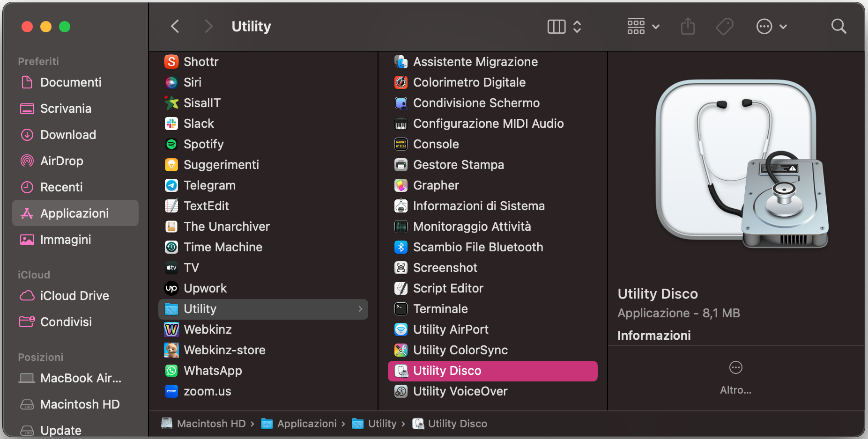This screenshot has width=868, height=439.
Task: Show Recenti items in sidebar
Action: point(75,187)
